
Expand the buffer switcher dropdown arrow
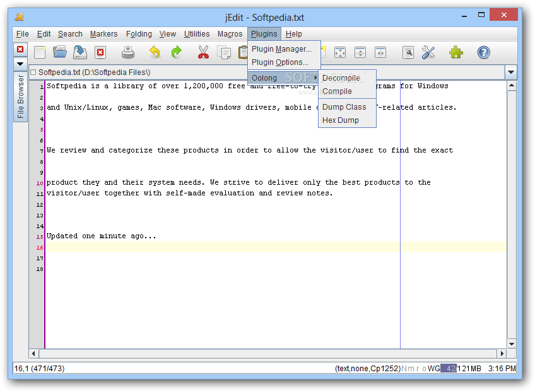tap(511, 72)
